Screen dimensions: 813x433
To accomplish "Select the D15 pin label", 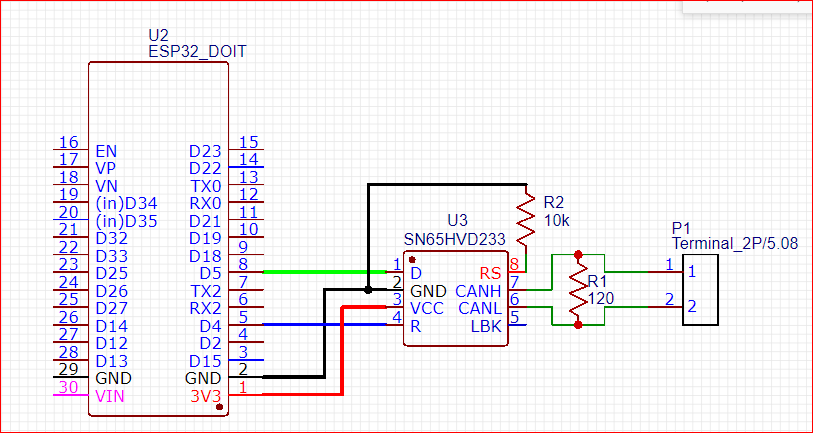I will pos(205,360).
